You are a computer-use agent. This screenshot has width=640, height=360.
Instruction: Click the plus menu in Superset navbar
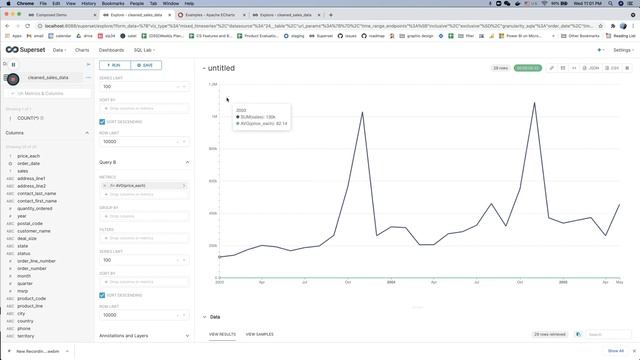(x=600, y=50)
